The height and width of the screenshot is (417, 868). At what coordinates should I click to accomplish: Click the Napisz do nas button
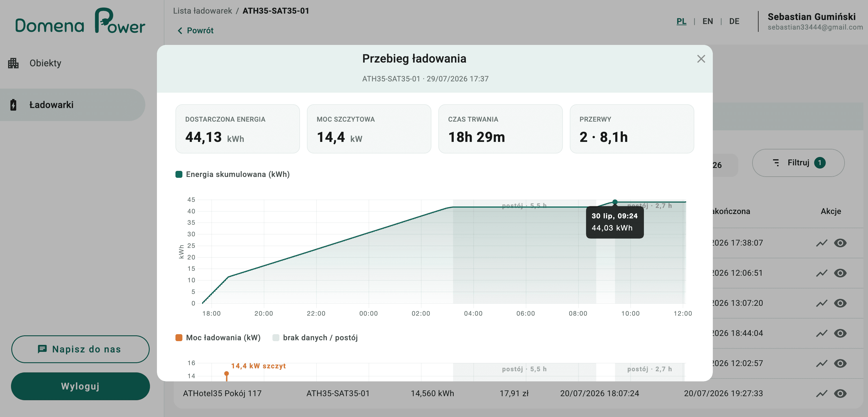80,349
